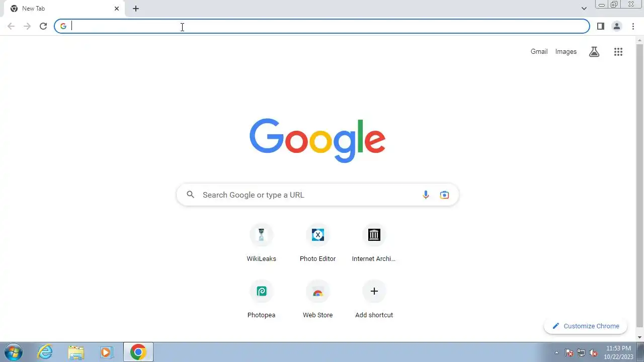Open the Web Store shortcut

[317, 300]
